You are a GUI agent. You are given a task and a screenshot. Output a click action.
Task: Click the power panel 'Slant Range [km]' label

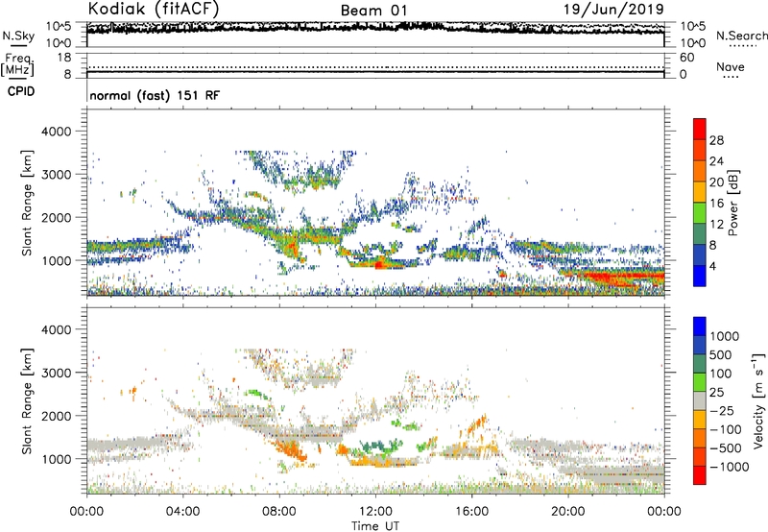click(27, 203)
